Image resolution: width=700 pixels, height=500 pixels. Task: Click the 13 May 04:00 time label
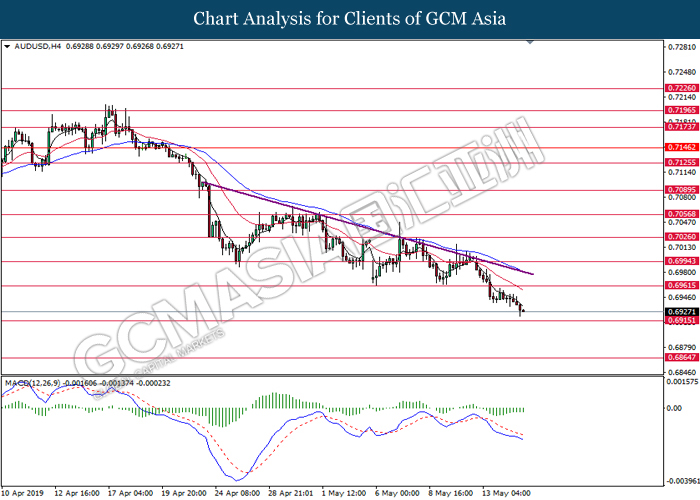click(x=506, y=493)
